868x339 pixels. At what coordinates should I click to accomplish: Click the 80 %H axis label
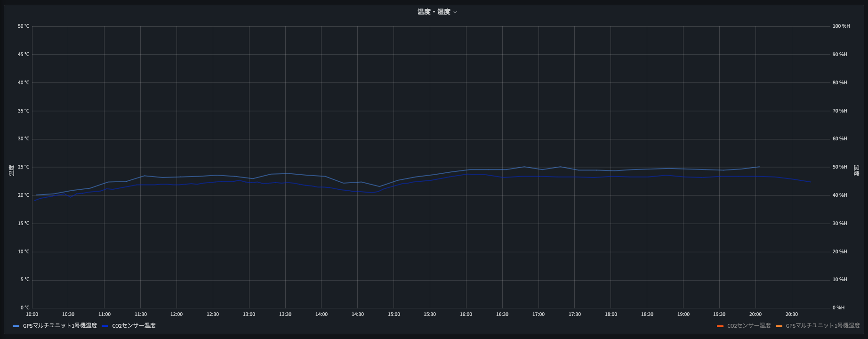840,83
